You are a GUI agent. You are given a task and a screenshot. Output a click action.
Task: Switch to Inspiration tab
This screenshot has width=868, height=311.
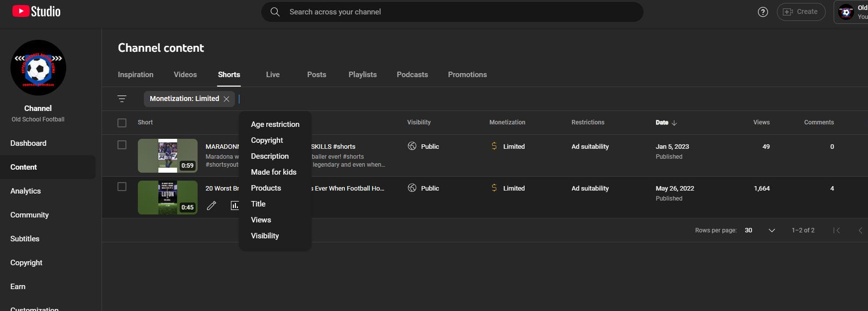[135, 75]
